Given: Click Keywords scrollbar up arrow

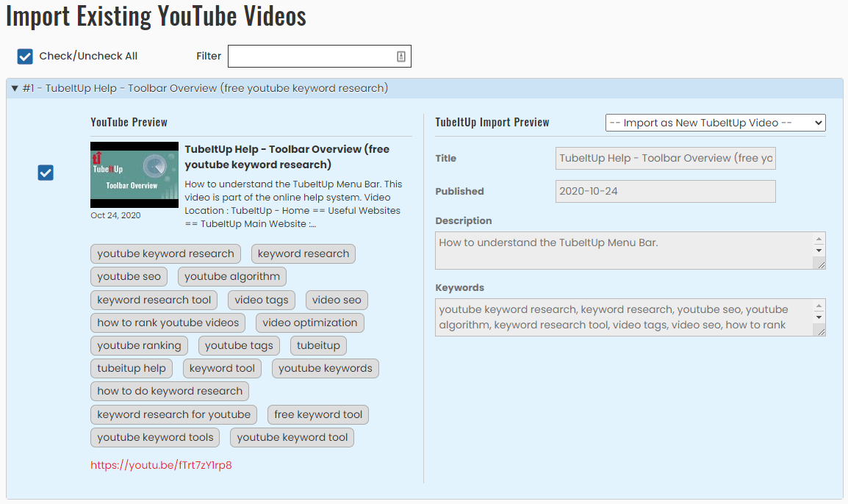Looking at the screenshot, I should point(819,306).
